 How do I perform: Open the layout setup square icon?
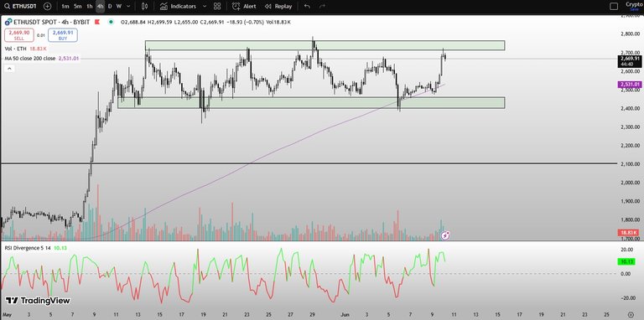[614, 6]
